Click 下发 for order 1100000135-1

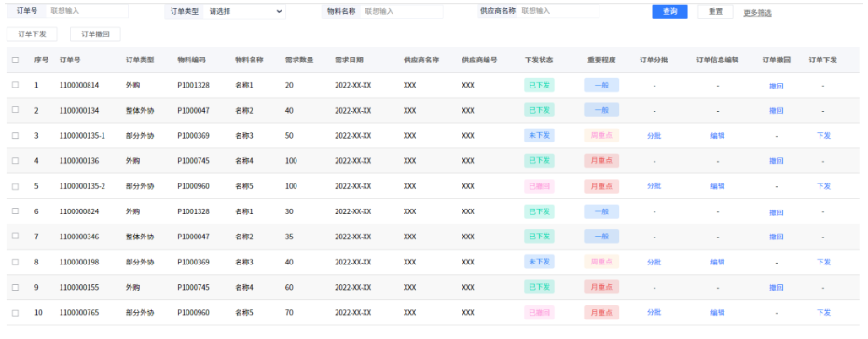tap(823, 135)
